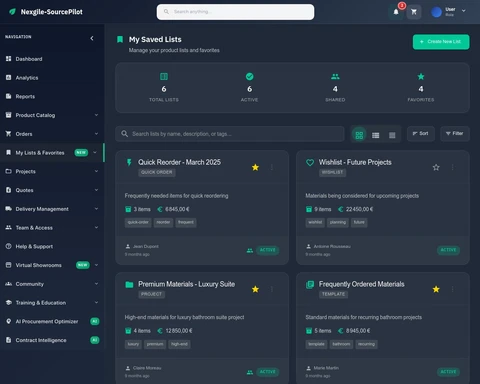
Task: Click the TEMPLATE type badge
Action: (x=333, y=294)
